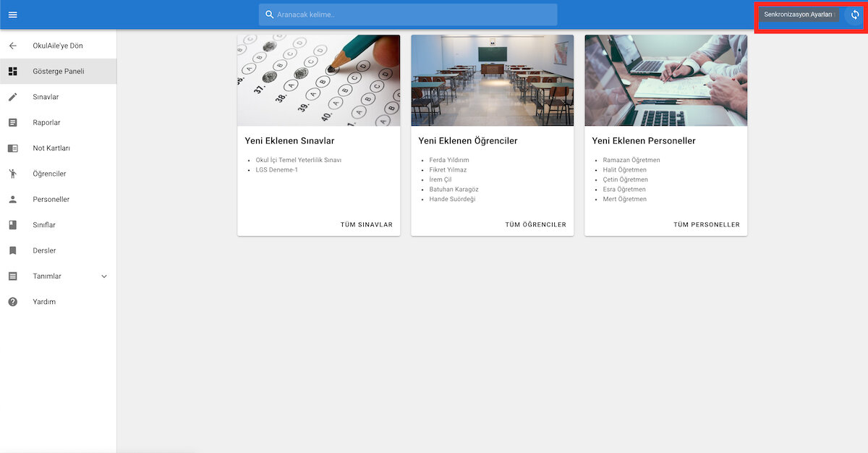Click the exam answer sheet image
Viewport: 868px width, 453px height.
[x=319, y=80]
